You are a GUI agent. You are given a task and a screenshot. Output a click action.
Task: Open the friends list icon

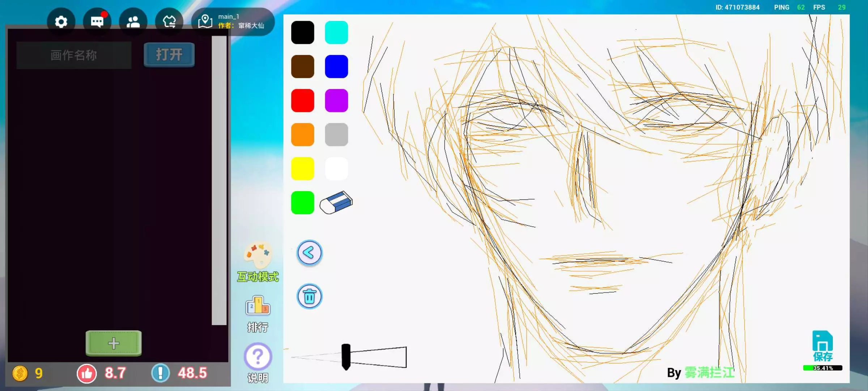pyautogui.click(x=133, y=22)
